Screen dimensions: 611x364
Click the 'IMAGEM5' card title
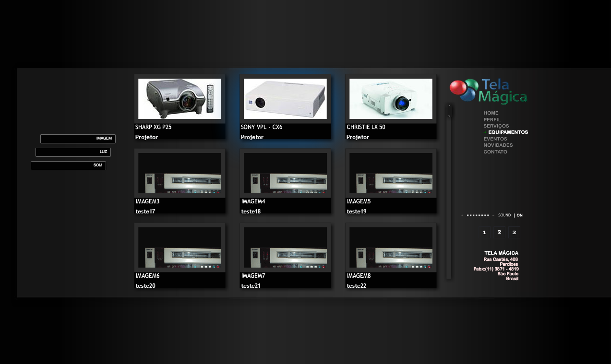(359, 201)
